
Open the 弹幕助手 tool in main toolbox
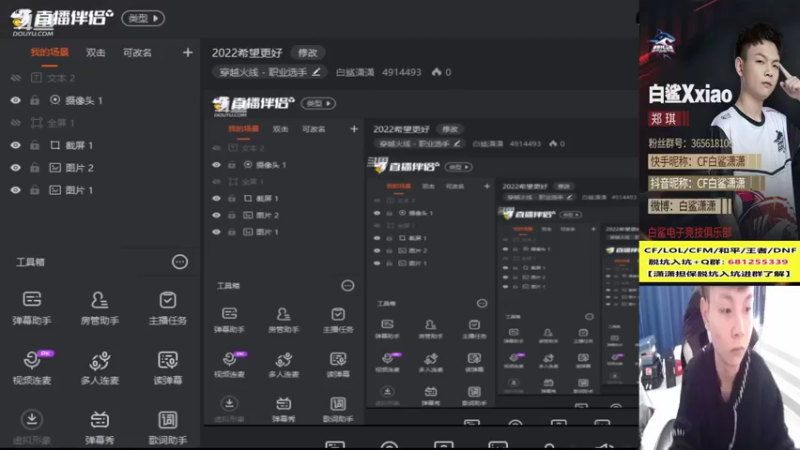32,307
